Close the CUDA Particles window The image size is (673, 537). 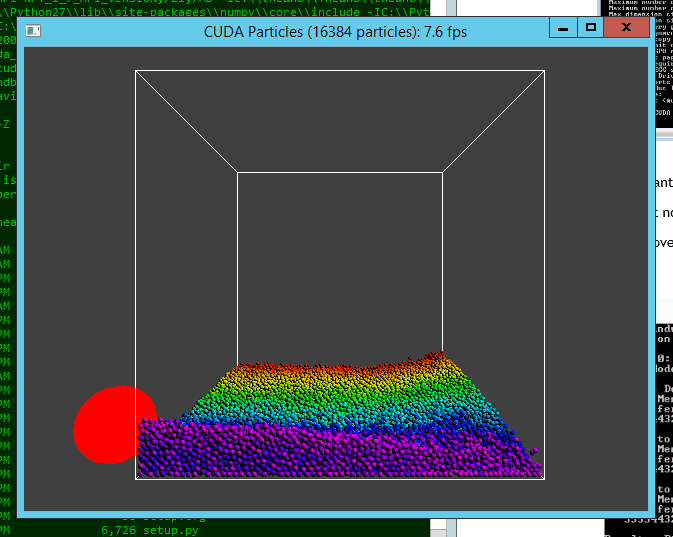point(627,28)
